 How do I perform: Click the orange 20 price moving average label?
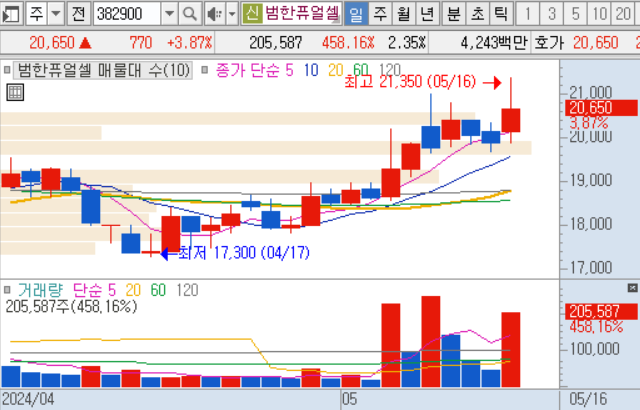[336, 70]
